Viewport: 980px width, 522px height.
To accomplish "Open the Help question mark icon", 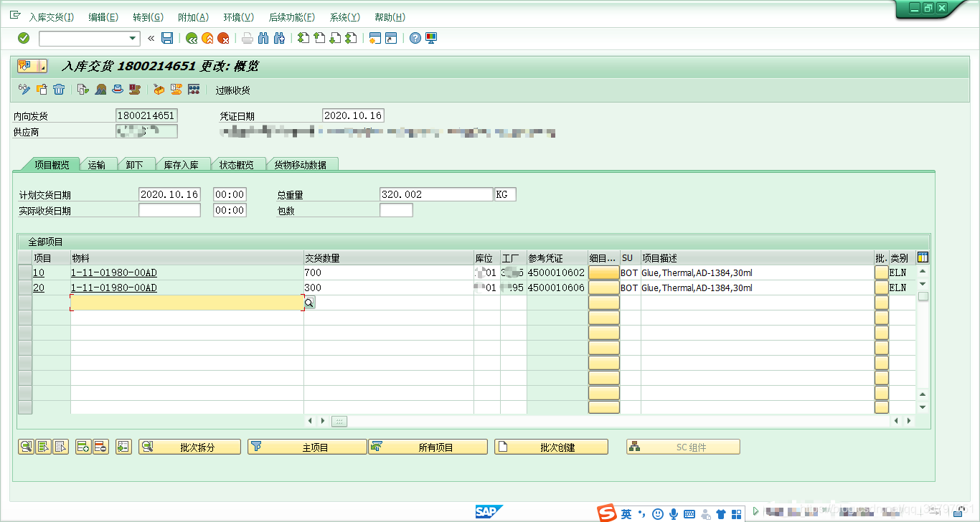I will pos(415,38).
